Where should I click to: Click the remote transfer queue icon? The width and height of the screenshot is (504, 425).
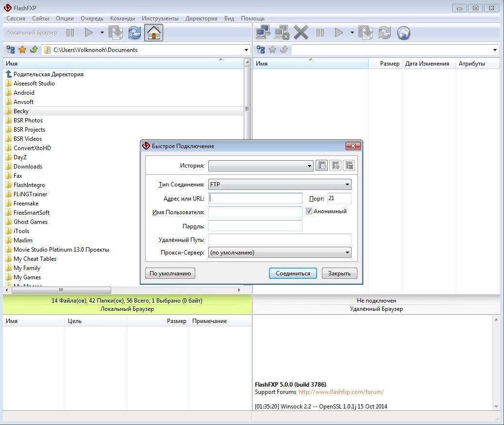pyautogui.click(x=366, y=33)
